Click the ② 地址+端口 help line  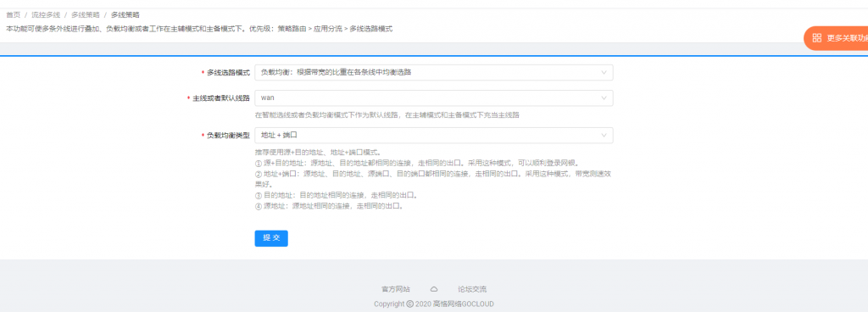tap(433, 179)
